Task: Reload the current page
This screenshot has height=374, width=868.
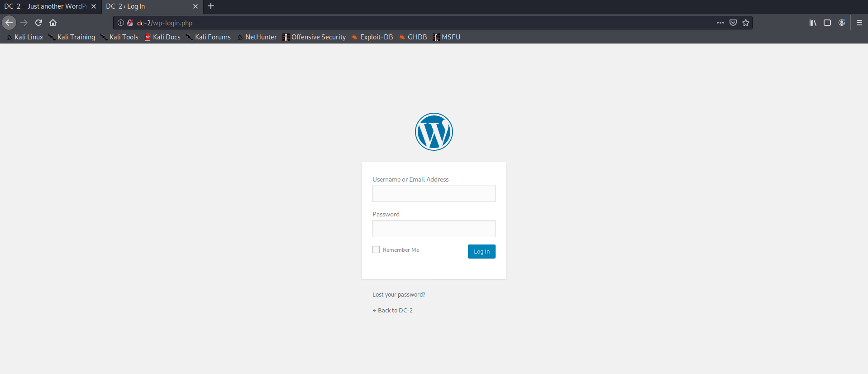Action: pyautogui.click(x=38, y=23)
